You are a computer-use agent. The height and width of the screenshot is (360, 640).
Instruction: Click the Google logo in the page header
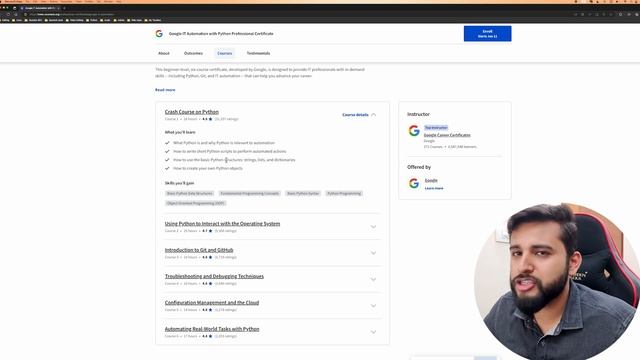159,33
